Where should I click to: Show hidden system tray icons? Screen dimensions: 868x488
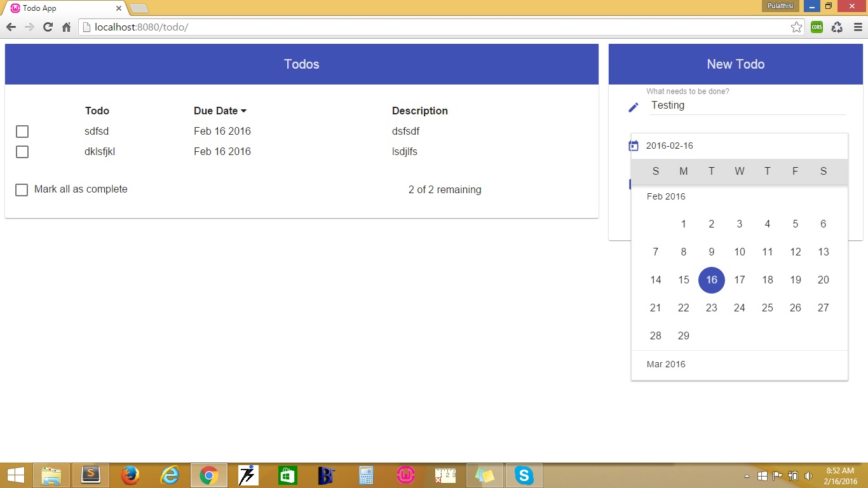[x=747, y=476]
